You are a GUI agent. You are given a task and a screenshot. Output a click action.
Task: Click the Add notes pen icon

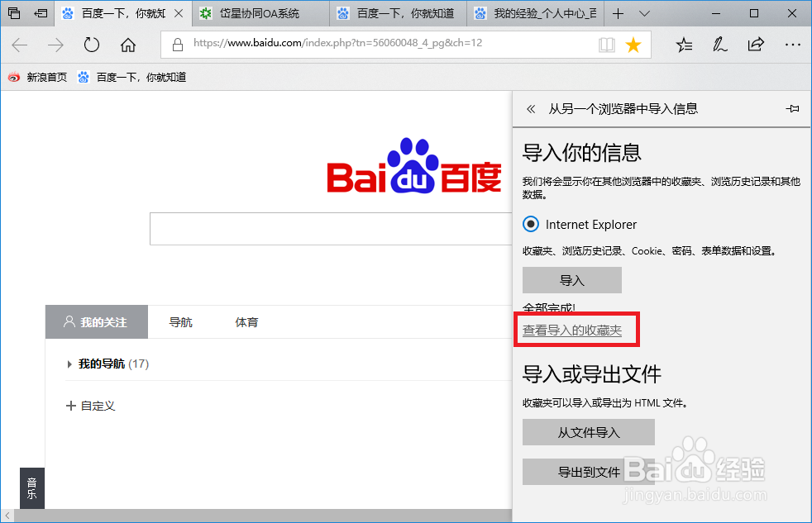click(x=720, y=45)
